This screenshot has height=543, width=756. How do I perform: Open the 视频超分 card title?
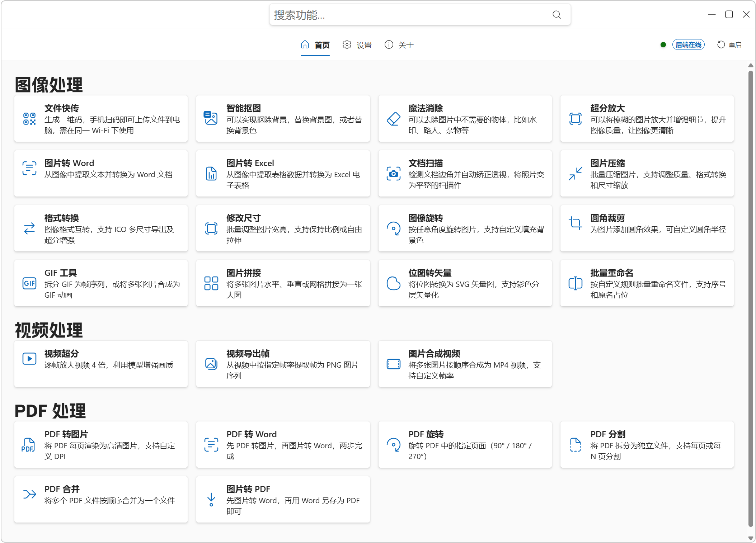click(62, 354)
